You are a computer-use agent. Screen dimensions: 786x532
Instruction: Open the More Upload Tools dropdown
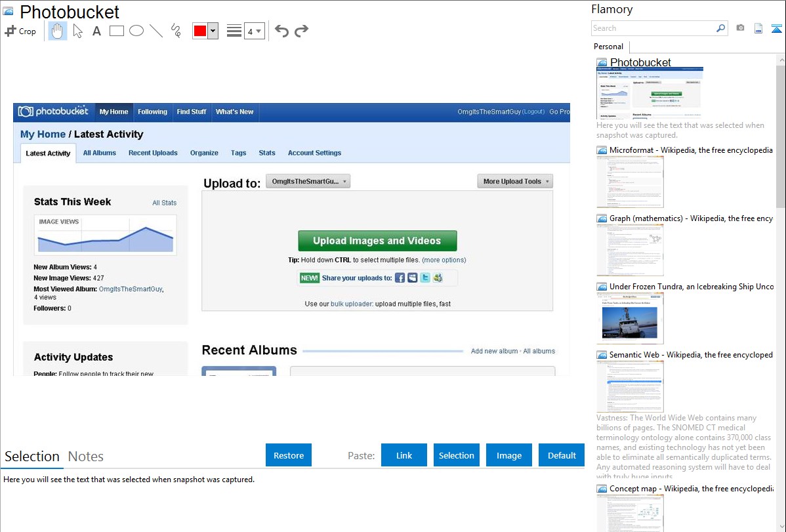[x=515, y=182]
